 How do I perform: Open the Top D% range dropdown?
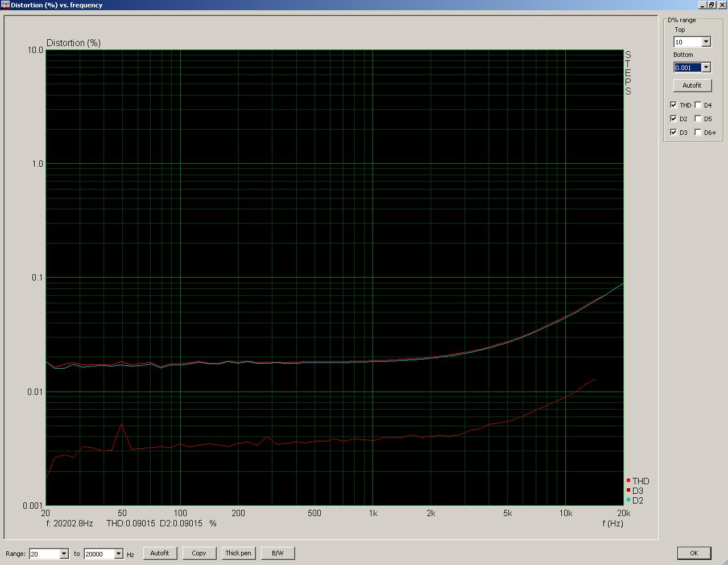pos(706,42)
